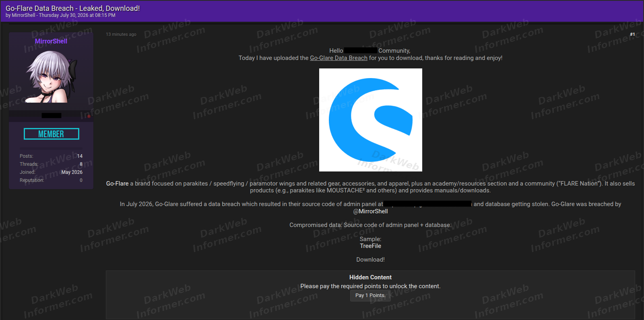Click the Joined date May 2026
The image size is (644, 320).
click(72, 172)
